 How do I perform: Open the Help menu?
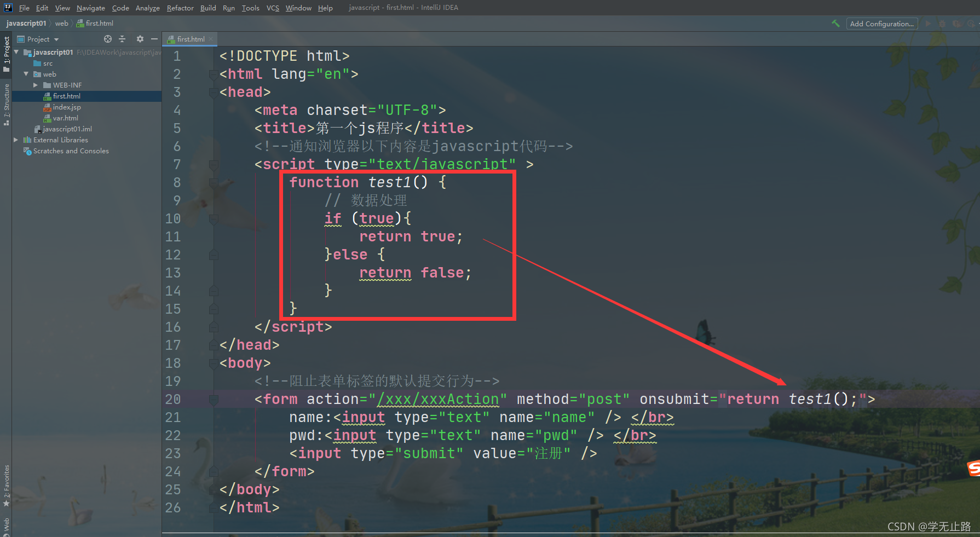click(x=325, y=8)
